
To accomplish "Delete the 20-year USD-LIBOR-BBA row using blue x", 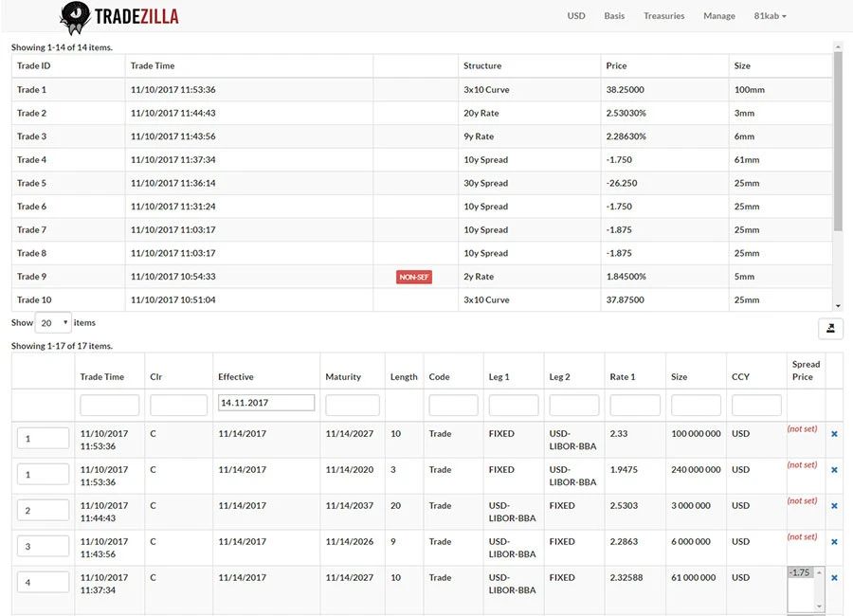I will (833, 505).
